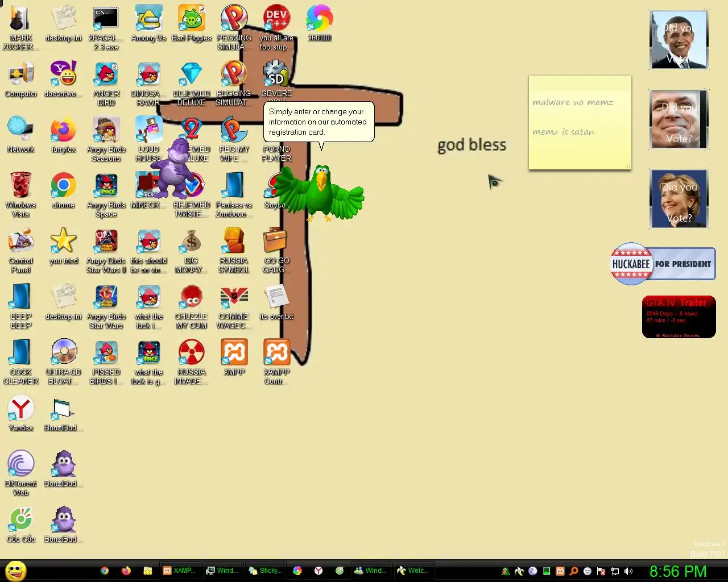
Task: Click the Yandex icon on the taskbar
Action: 318,571
